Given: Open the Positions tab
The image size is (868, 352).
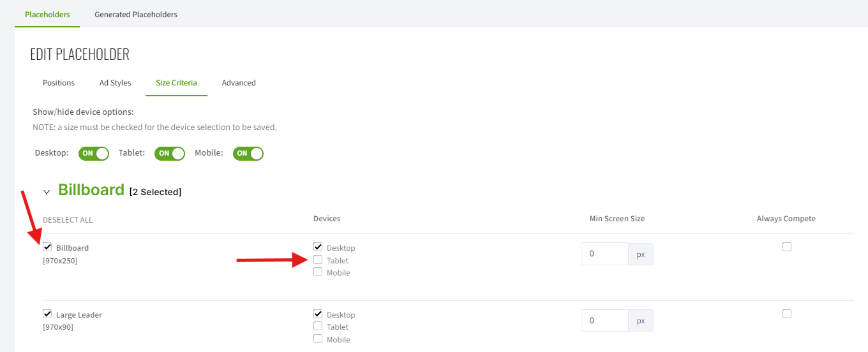Looking at the screenshot, I should coord(59,83).
